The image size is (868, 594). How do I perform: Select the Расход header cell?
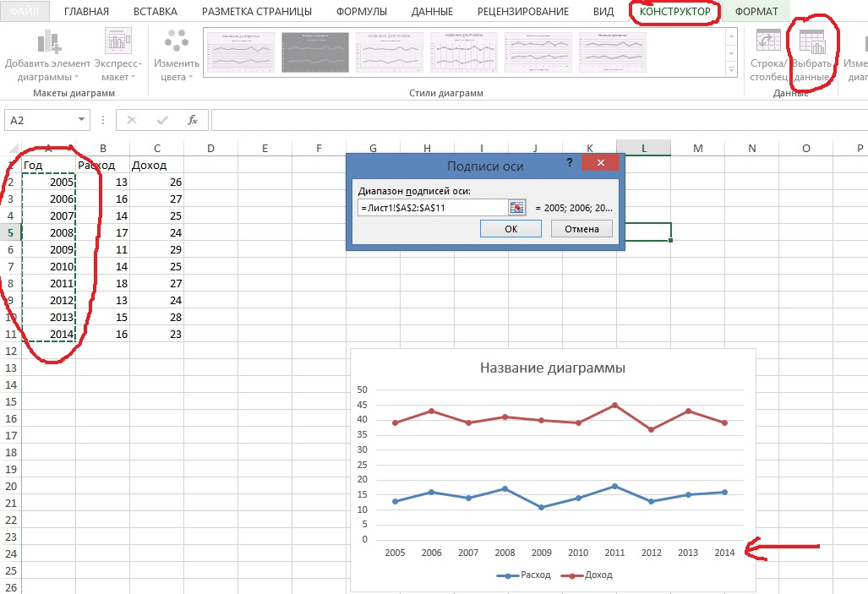tap(102, 165)
